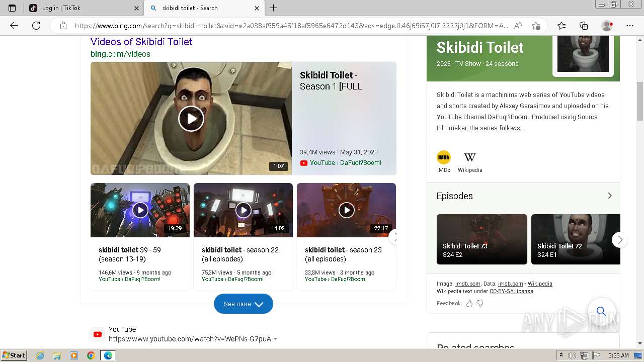Open Read aloud icon in address bar

click(x=518, y=26)
